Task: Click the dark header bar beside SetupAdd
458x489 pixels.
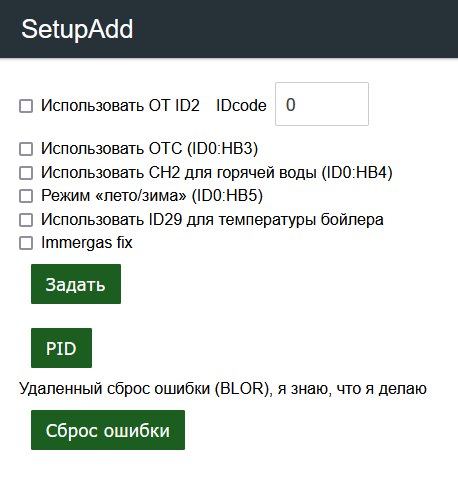Action: [x=295, y=29]
